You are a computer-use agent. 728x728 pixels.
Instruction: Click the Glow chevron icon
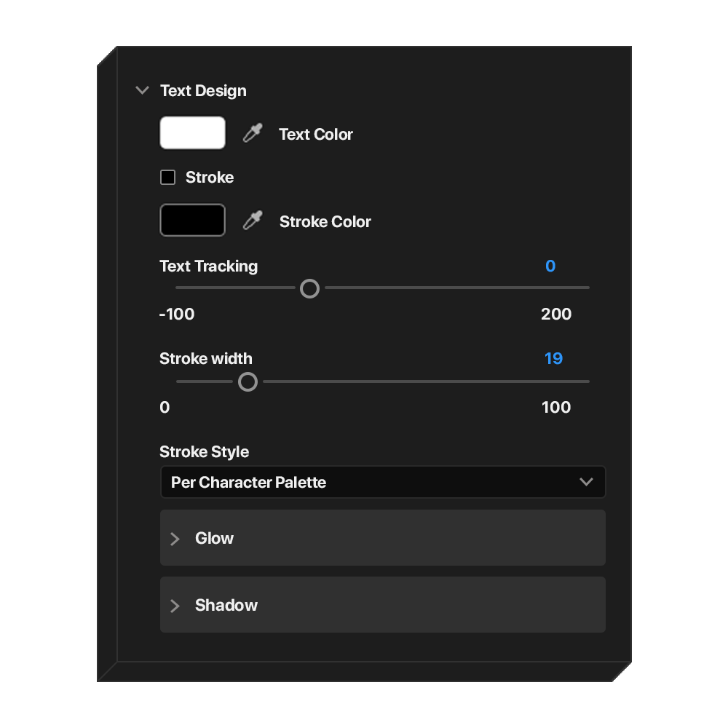[x=175, y=539]
